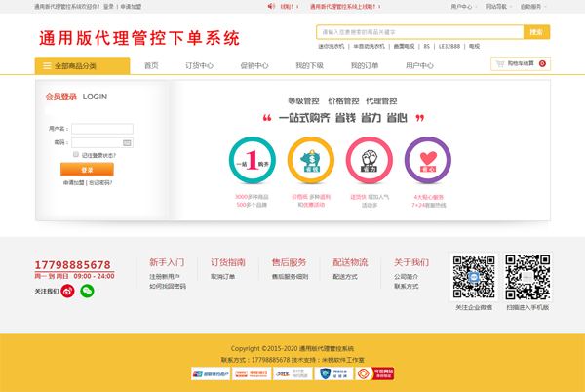Click the 配送物流 footer heading

coord(350,262)
